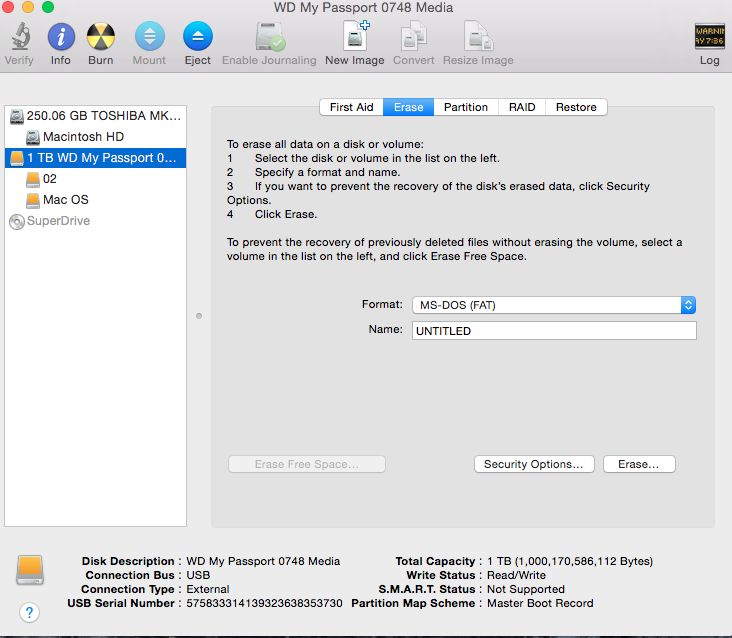
Task: Click the Total Capacity value 1 TB
Action: click(x=570, y=561)
